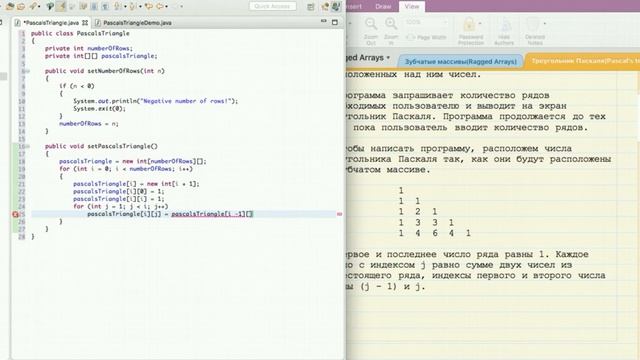Click the Password Protection lock icon
Image resolution: width=640 pixels, height=360 pixels.
(x=469, y=25)
